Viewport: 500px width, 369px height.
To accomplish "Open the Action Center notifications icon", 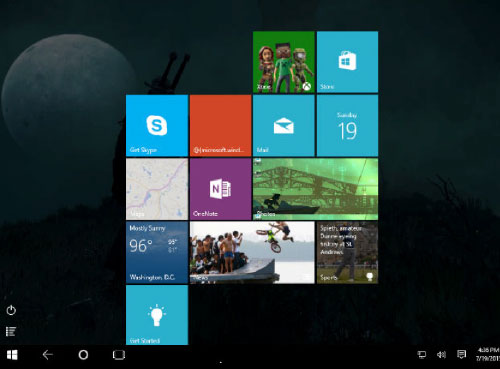I will point(461,355).
